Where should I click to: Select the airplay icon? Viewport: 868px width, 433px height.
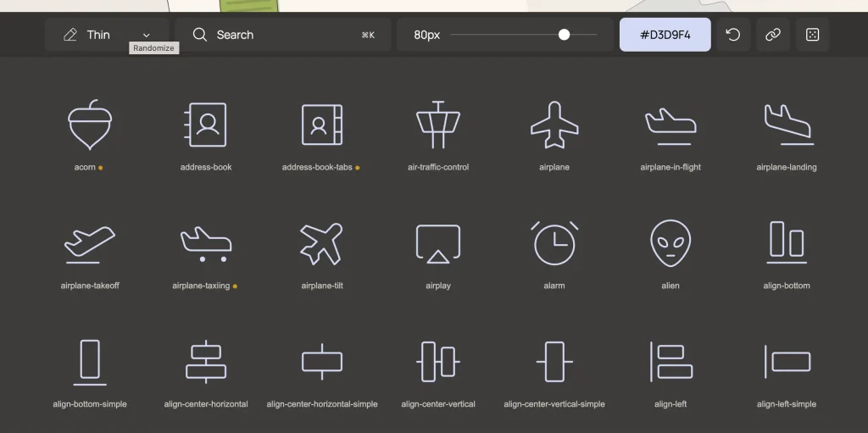pos(438,243)
